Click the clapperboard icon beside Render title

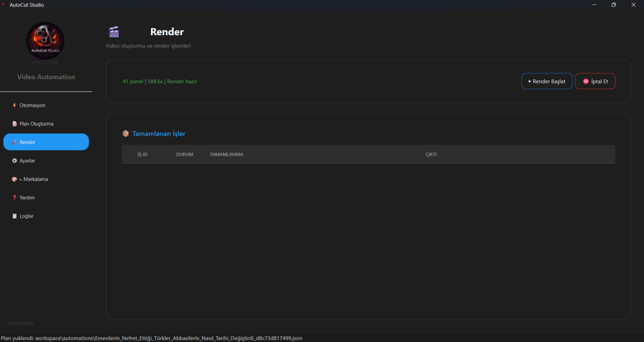click(x=114, y=32)
